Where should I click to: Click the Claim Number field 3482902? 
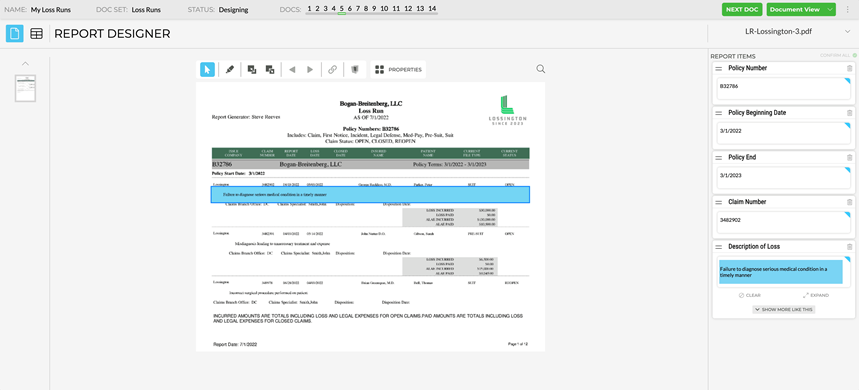783,222
